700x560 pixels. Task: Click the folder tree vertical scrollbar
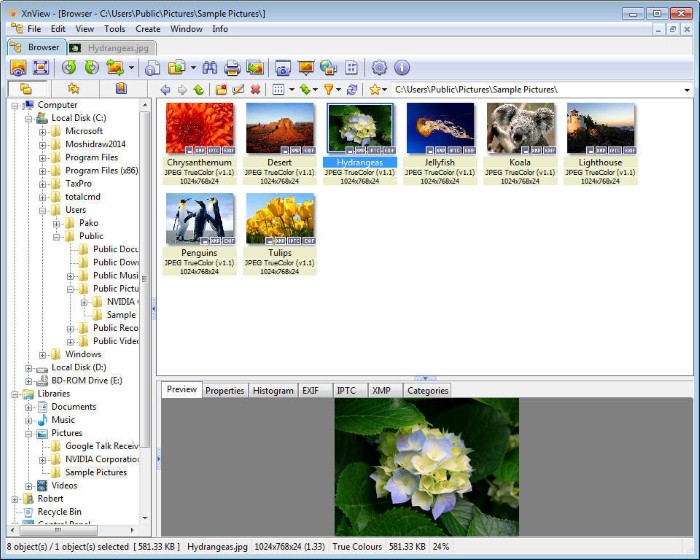(145, 278)
